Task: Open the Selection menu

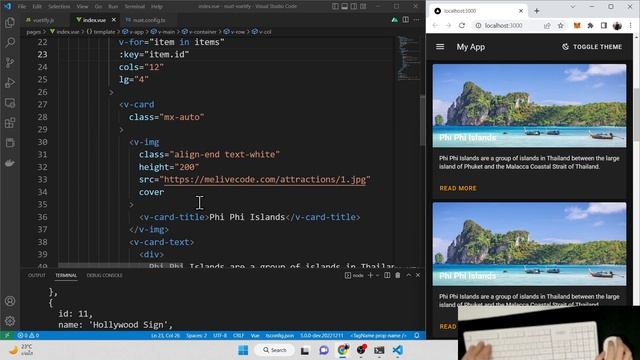Action: [59, 7]
